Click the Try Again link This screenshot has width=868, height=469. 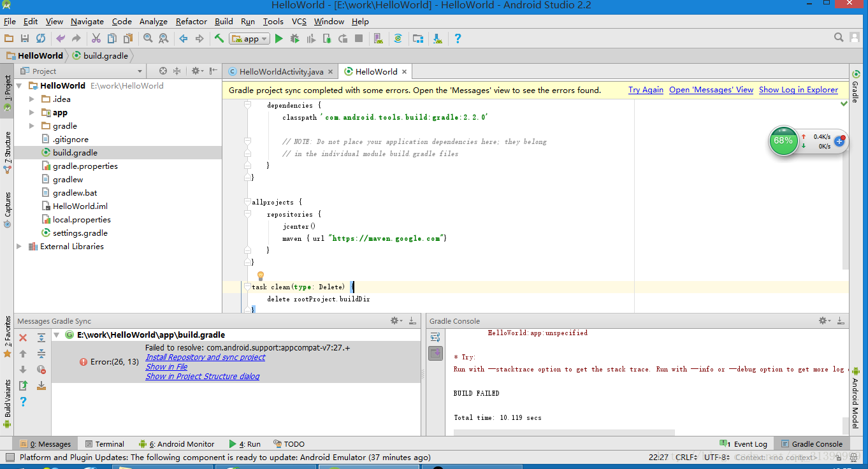(646, 90)
